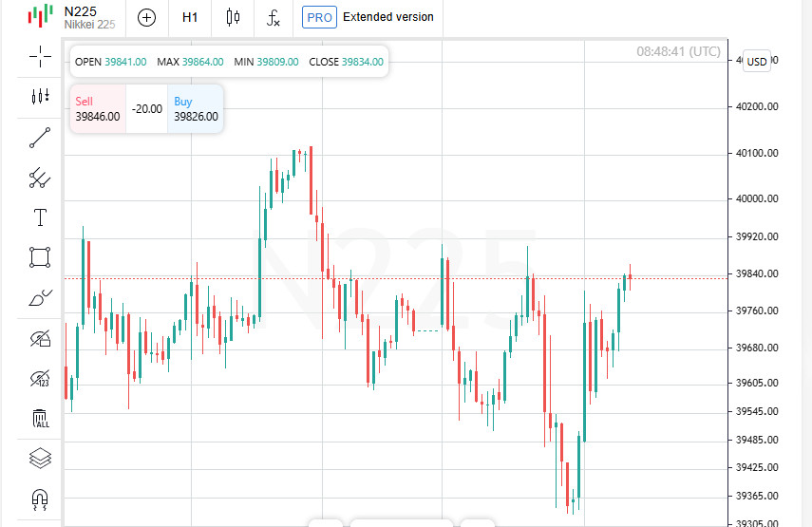Click the Sell 39846.00 button
This screenshot has width=812, height=527.
(98, 108)
